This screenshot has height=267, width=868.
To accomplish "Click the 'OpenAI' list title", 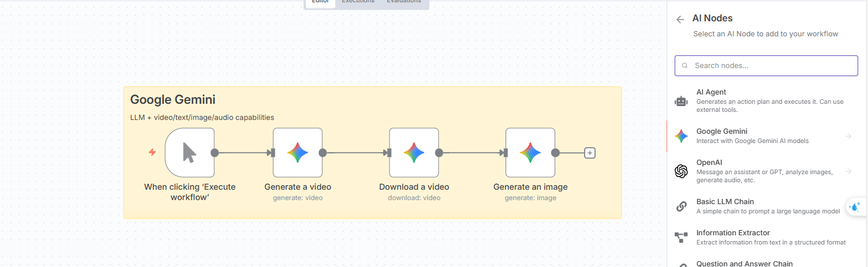I will click(709, 163).
